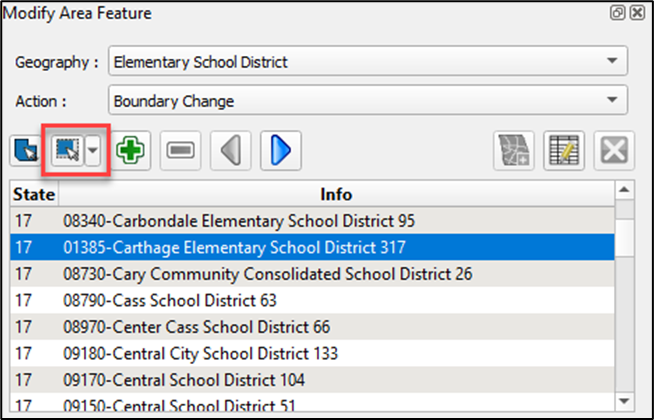The image size is (654, 420).
Task: Open the attribute table edit icon
Action: coord(562,151)
